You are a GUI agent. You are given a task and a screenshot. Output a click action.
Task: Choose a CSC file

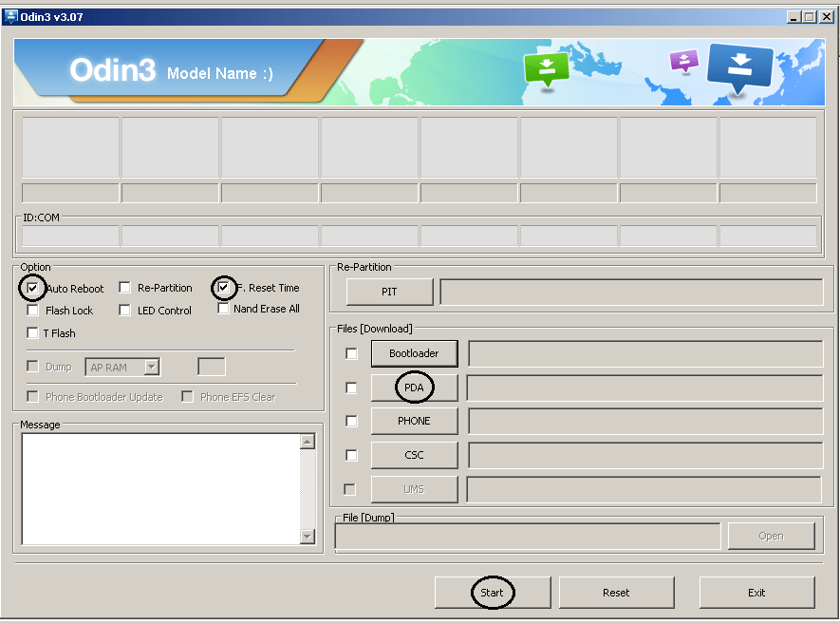(x=414, y=455)
